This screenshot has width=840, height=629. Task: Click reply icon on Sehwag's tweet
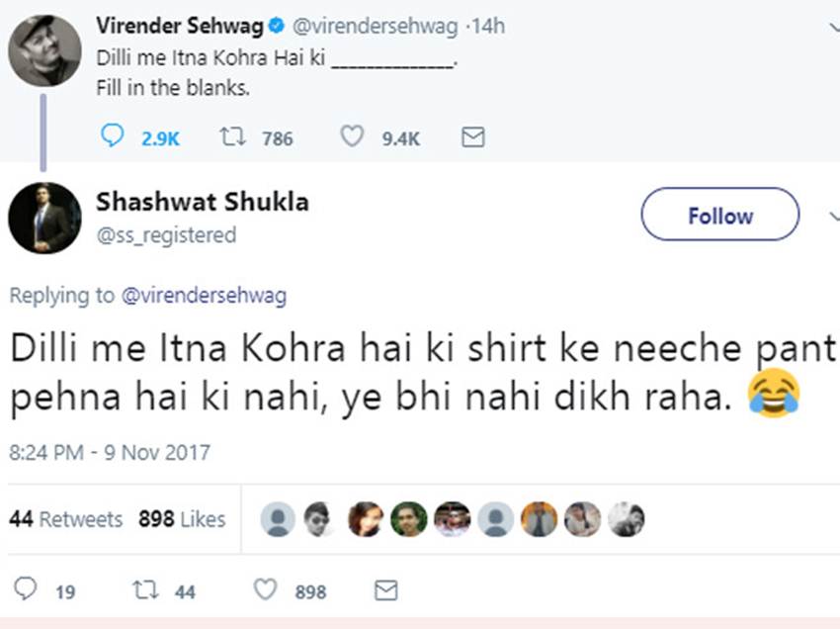pyautogui.click(x=114, y=136)
